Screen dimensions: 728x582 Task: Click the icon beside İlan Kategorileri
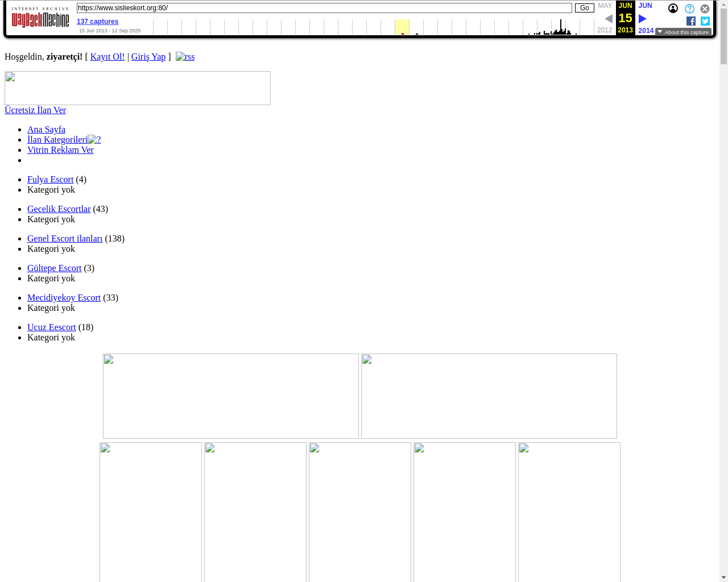94,140
